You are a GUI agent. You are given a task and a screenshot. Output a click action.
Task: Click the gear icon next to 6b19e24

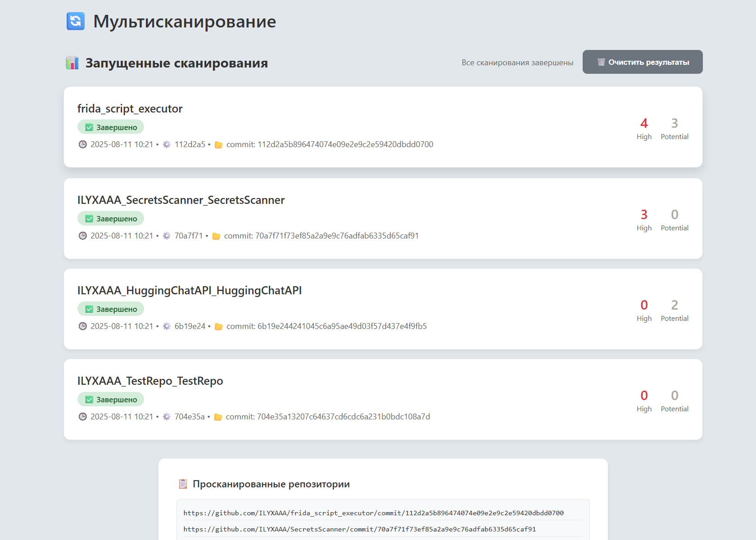click(167, 326)
